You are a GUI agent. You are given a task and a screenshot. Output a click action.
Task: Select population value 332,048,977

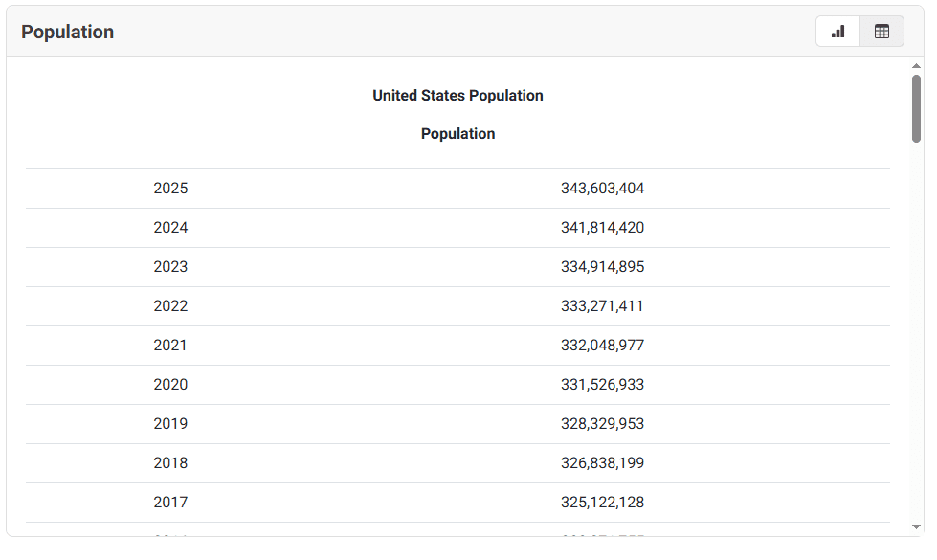[x=602, y=346]
